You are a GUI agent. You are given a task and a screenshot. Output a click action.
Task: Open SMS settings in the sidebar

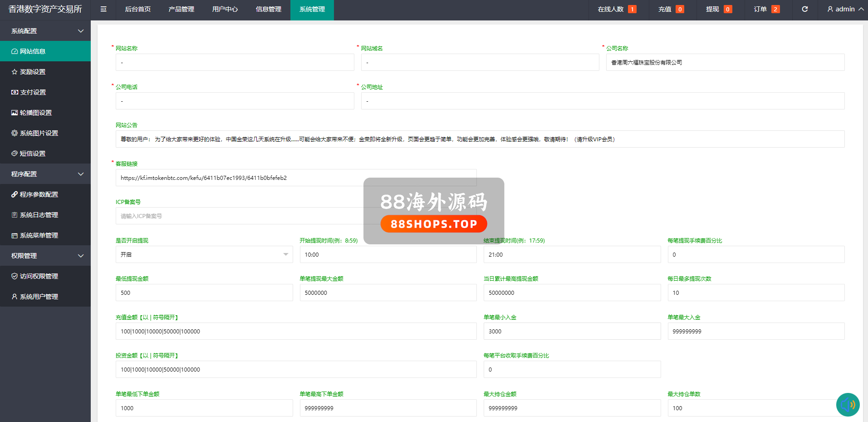[33, 154]
